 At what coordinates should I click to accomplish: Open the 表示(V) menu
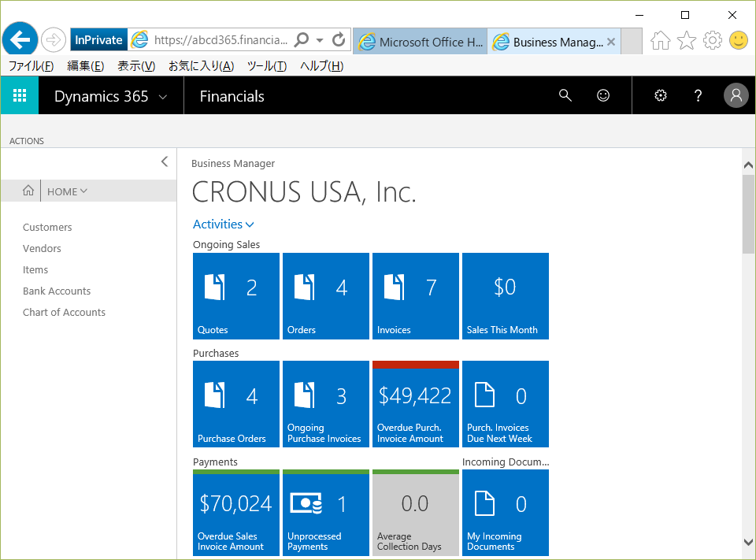tap(136, 66)
